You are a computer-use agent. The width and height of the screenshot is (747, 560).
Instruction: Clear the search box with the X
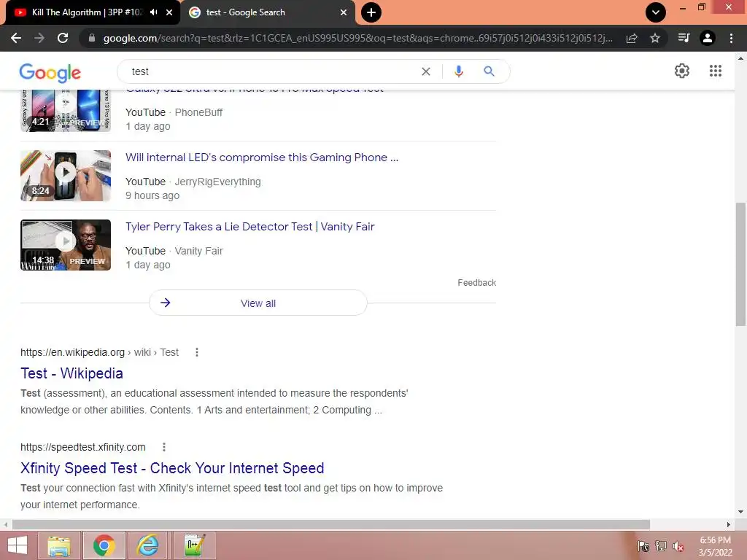426,71
